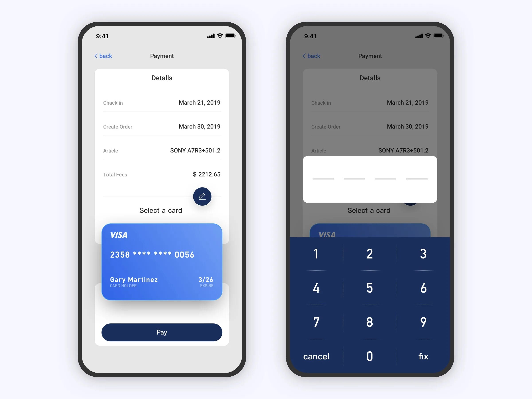Viewport: 532px width, 399px height.
Task: Click the edit/pencil icon button
Action: point(203,197)
